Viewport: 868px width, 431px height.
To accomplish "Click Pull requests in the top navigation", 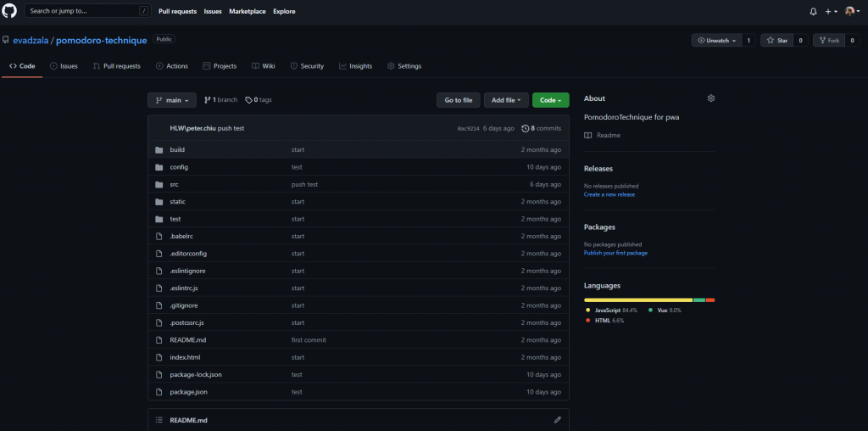I will click(177, 12).
